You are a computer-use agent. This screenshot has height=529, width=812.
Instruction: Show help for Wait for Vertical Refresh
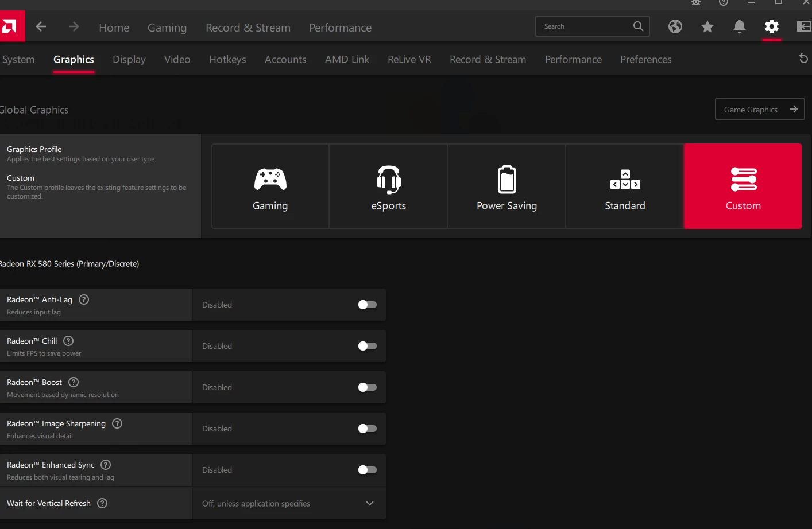pyautogui.click(x=102, y=503)
